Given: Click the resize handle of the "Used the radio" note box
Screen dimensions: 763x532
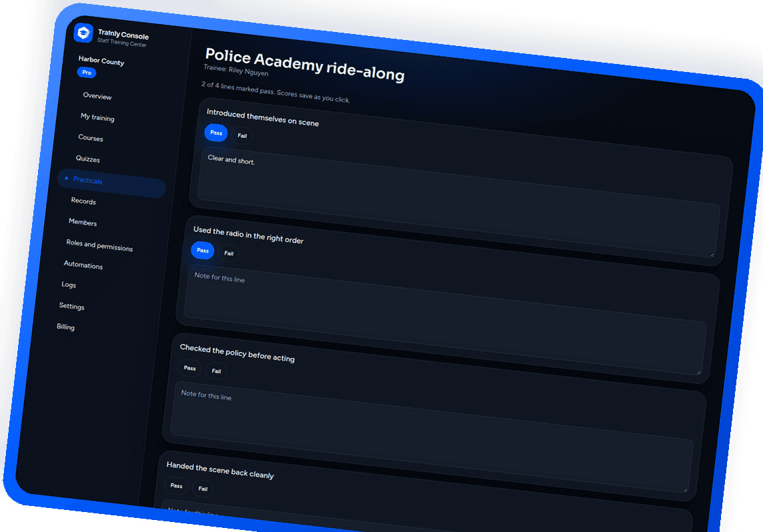Looking at the screenshot, I should click(x=699, y=372).
